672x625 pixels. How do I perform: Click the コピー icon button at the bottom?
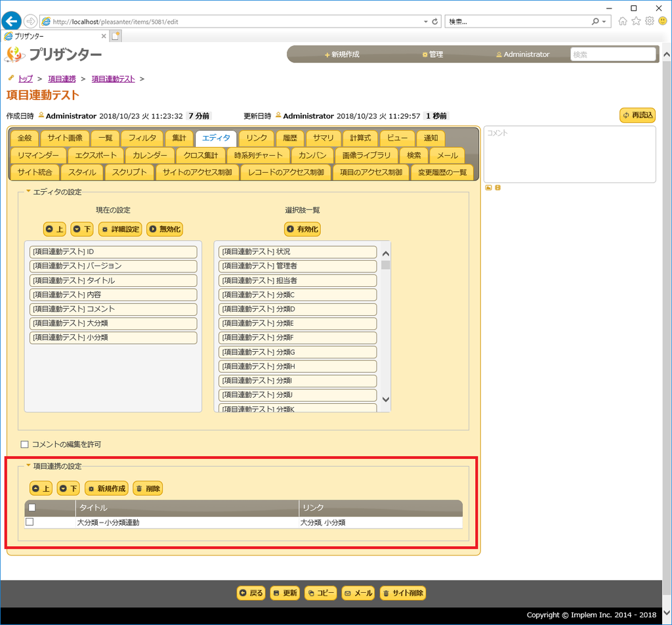click(320, 592)
